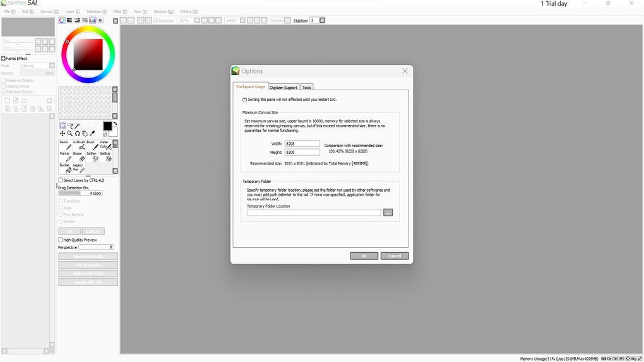Select the Water Color brush
Viewport: 644px width, 362px height.
[x=105, y=145]
